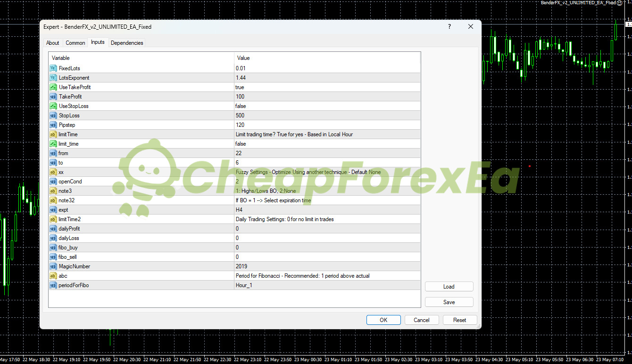
Task: Save settings with the Save button
Action: click(449, 302)
